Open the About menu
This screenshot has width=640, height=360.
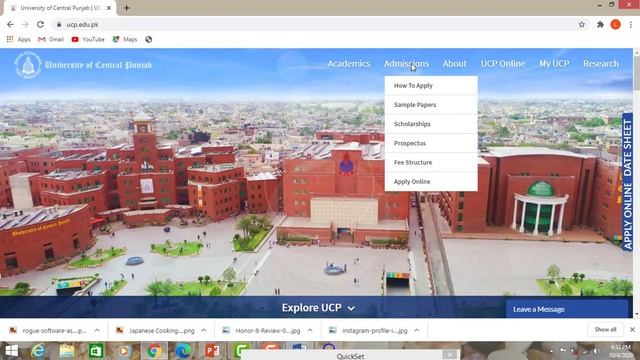[x=454, y=64]
